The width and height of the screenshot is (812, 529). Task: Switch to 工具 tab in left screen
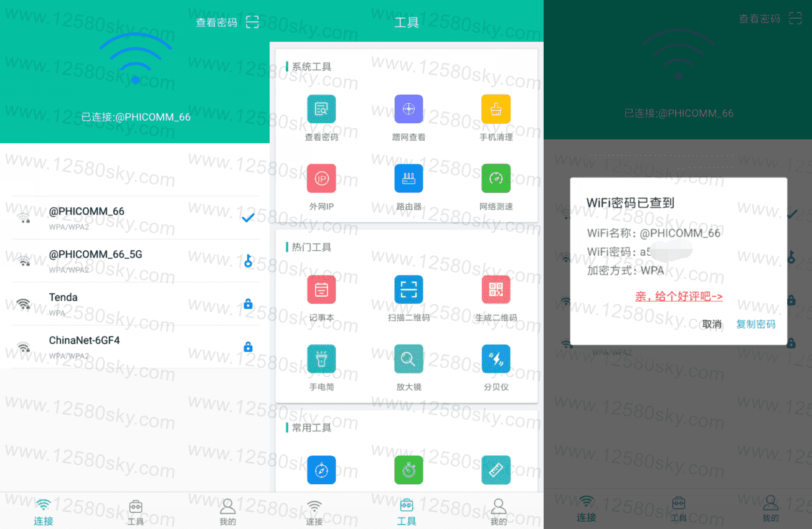click(x=136, y=512)
